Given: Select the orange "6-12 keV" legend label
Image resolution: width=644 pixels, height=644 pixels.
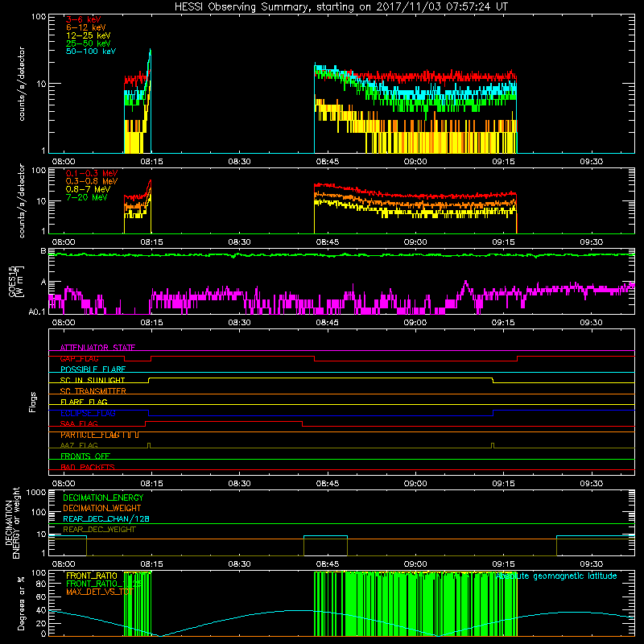Looking at the screenshot, I should pos(85,27).
